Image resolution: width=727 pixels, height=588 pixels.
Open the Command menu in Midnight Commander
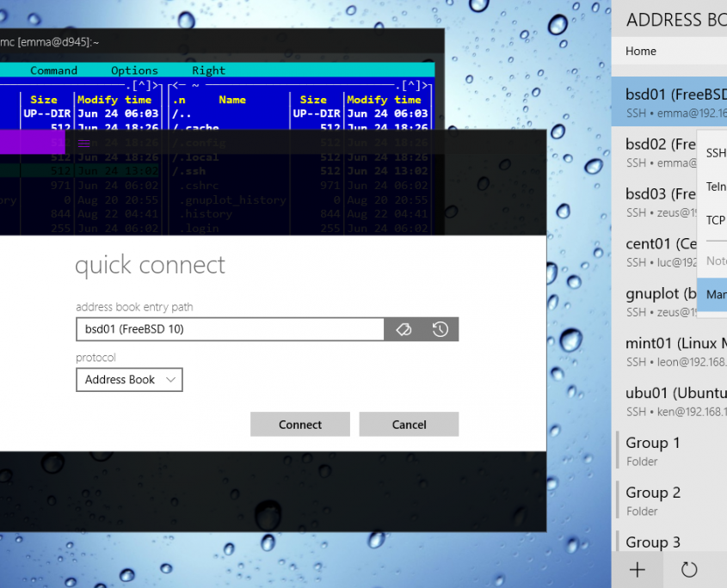[x=53, y=70]
